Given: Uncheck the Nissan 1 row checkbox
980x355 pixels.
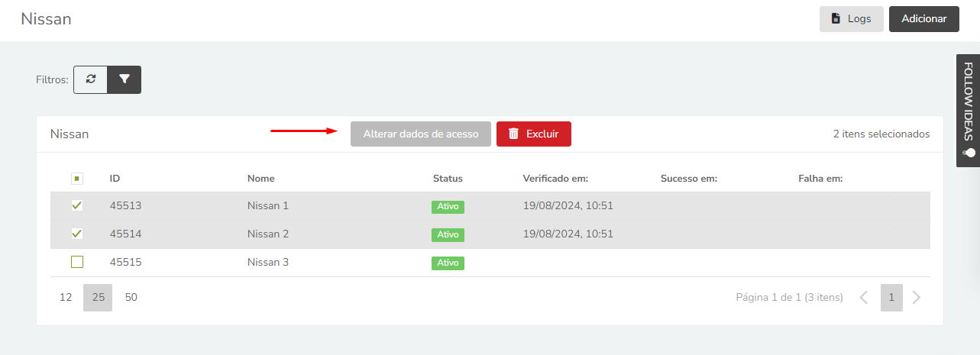Looking at the screenshot, I should pos(77,205).
